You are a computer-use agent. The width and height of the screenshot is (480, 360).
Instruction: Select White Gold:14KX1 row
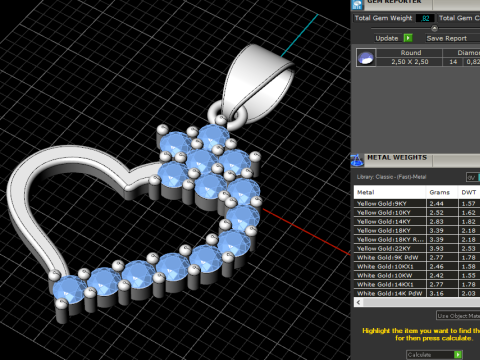point(417,285)
